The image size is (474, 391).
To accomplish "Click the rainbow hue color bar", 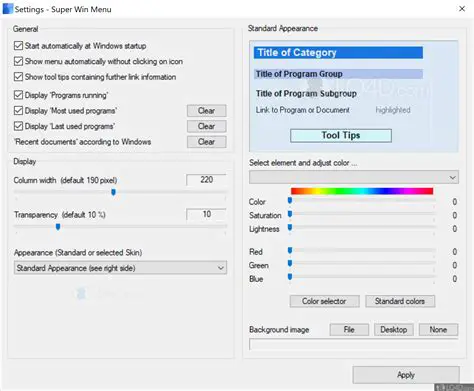I will point(362,191).
